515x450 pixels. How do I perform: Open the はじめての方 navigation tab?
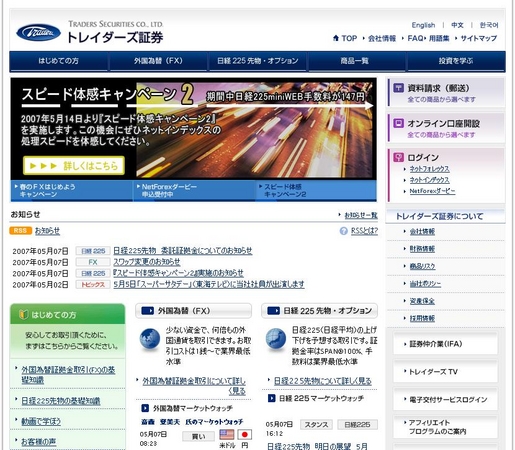59,61
